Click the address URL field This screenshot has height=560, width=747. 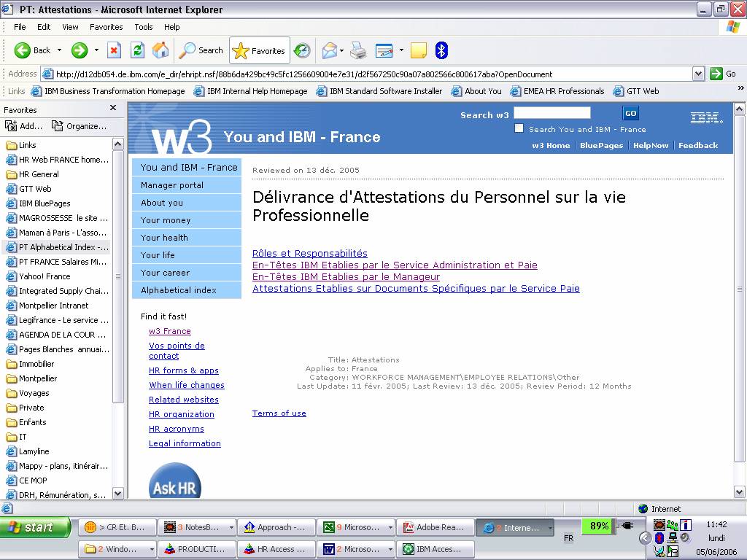tap(367, 74)
